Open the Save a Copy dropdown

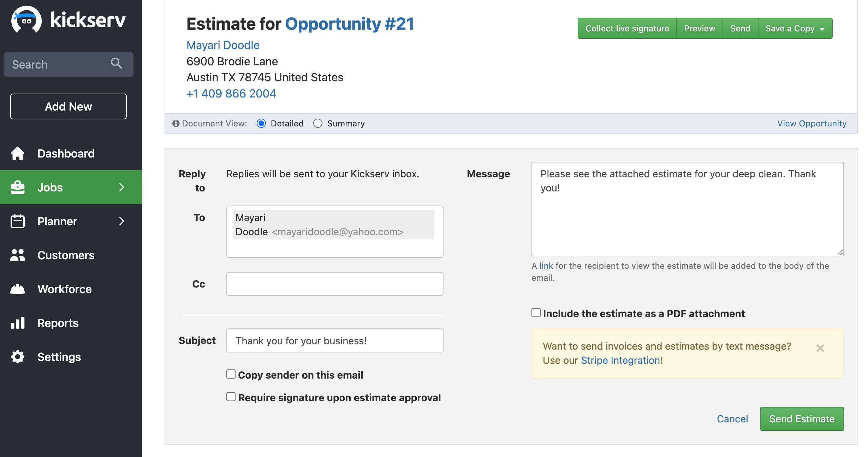pos(795,29)
